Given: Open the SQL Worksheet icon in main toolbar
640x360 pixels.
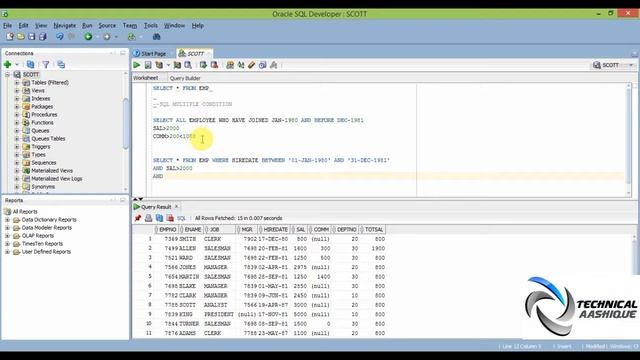Looking at the screenshot, I should tap(131, 37).
